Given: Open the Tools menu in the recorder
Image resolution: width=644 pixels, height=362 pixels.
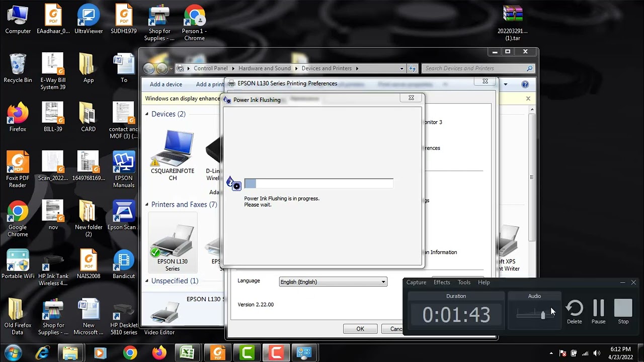Looking at the screenshot, I should click(464, 283).
